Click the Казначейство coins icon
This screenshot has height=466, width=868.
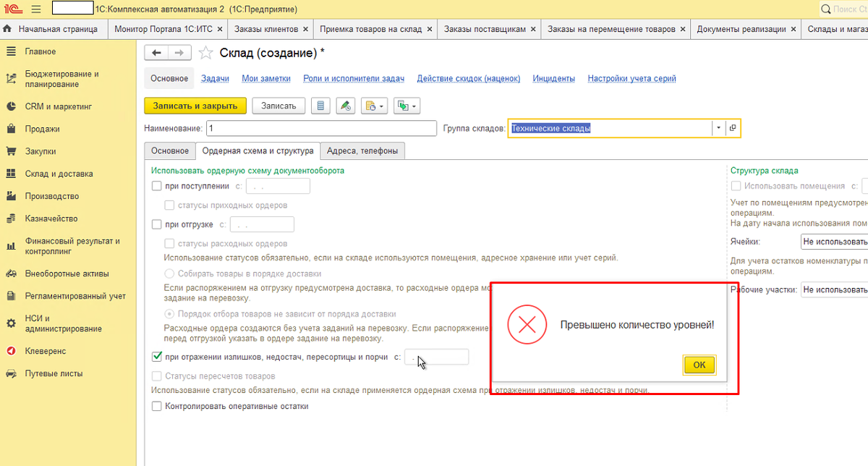pyautogui.click(x=11, y=219)
